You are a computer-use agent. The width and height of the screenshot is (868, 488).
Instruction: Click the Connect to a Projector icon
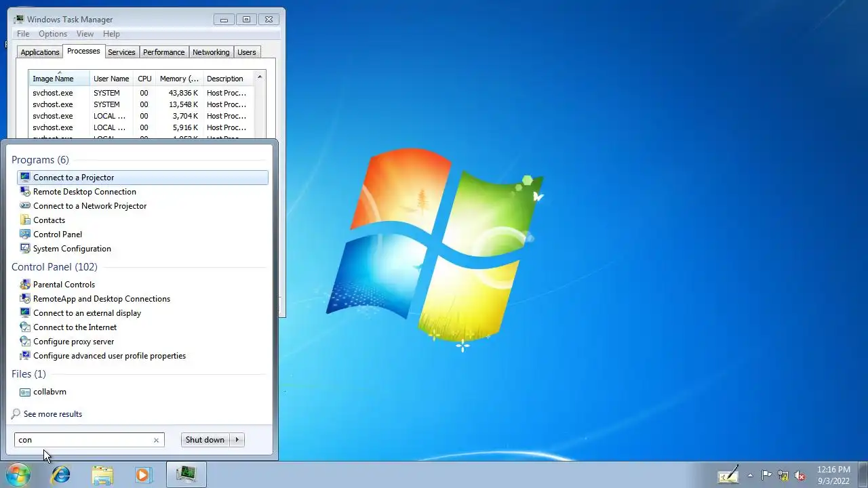tap(25, 177)
